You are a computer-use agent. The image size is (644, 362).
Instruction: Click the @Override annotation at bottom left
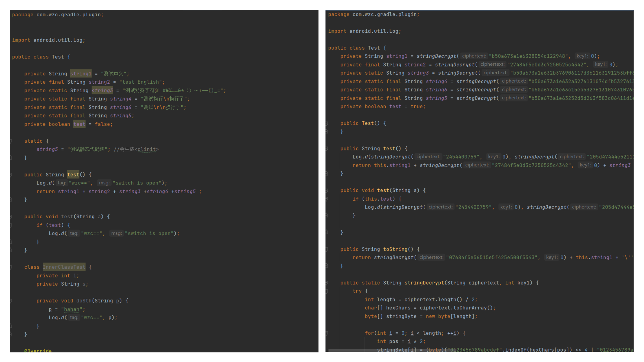tap(38, 350)
